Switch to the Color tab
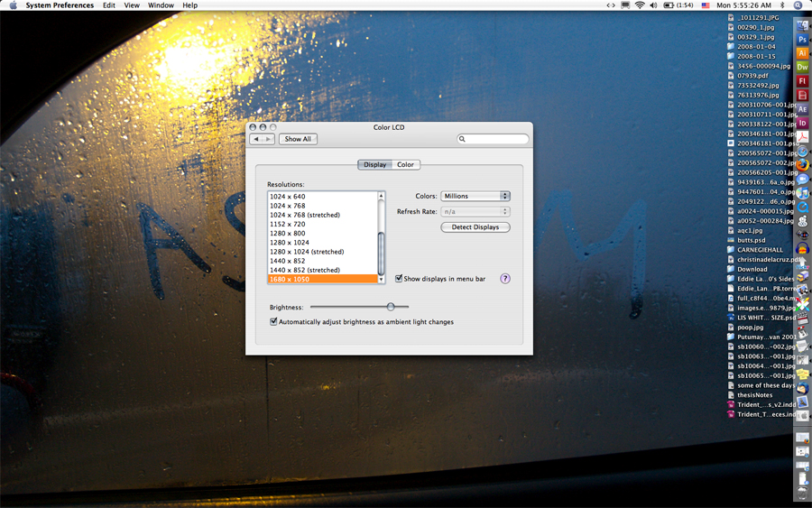The height and width of the screenshot is (508, 812). point(406,165)
